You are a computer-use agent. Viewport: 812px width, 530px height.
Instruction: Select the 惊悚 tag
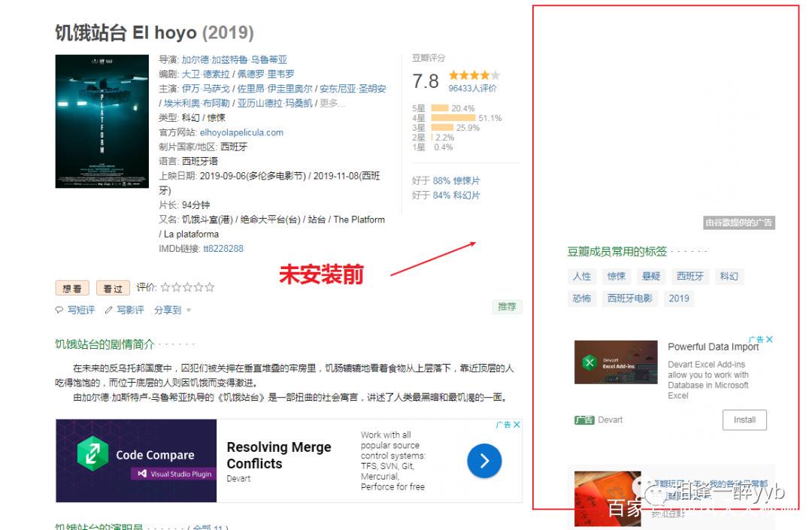click(x=617, y=277)
